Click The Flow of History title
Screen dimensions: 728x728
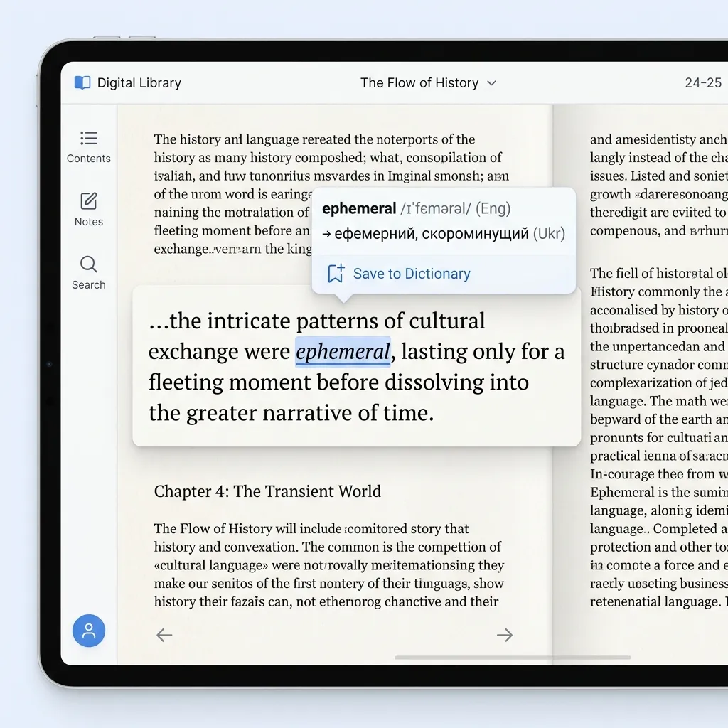[419, 82]
